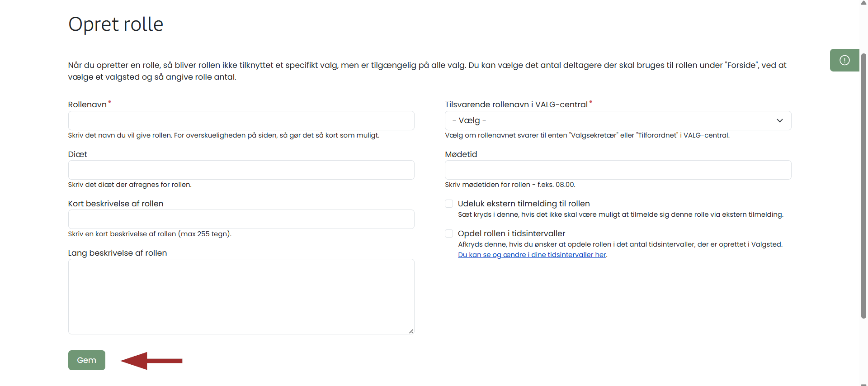Click the scrollbar up arrow
The width and height of the screenshot is (868, 386).
863,3
